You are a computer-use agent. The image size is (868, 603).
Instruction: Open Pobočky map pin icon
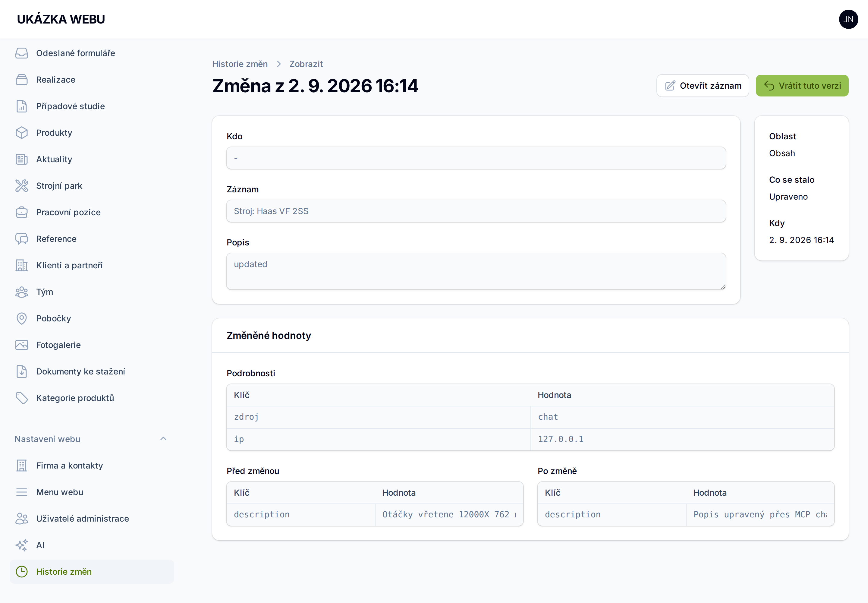pyautogui.click(x=21, y=318)
